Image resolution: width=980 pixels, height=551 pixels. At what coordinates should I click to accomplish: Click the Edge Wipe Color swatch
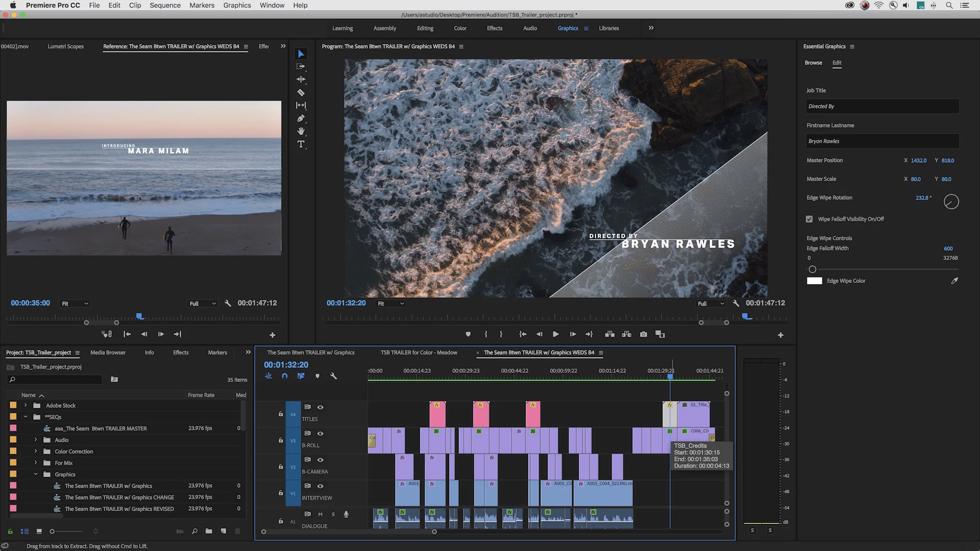[x=814, y=281]
